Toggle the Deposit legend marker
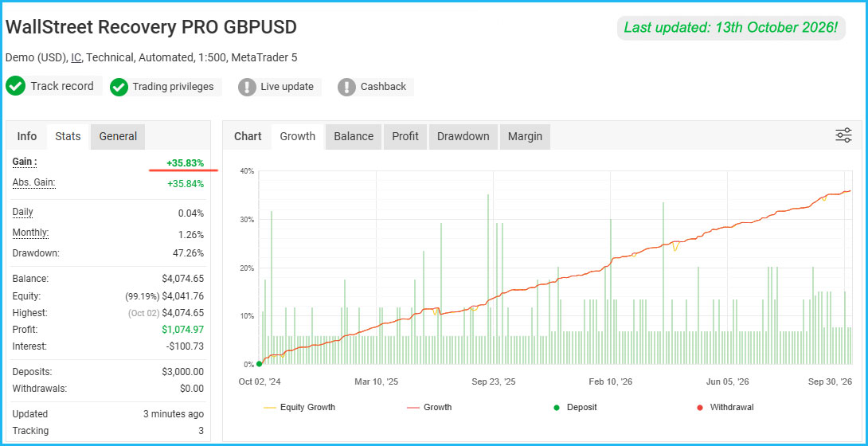 click(575, 407)
